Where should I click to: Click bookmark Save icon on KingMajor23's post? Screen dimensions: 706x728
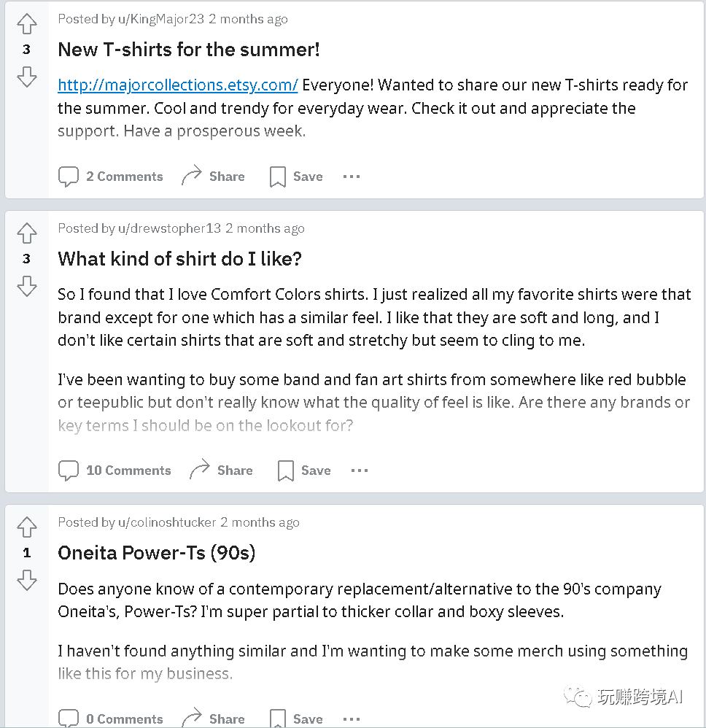tap(278, 177)
